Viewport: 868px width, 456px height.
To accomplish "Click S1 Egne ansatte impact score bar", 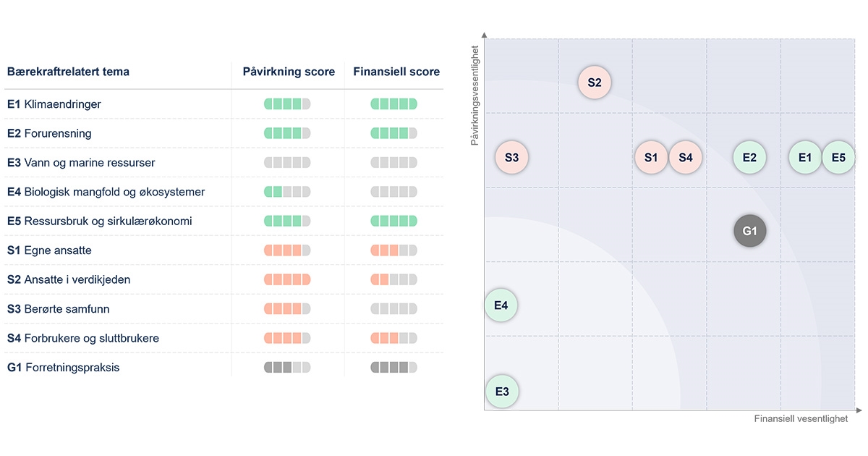I will (x=287, y=250).
